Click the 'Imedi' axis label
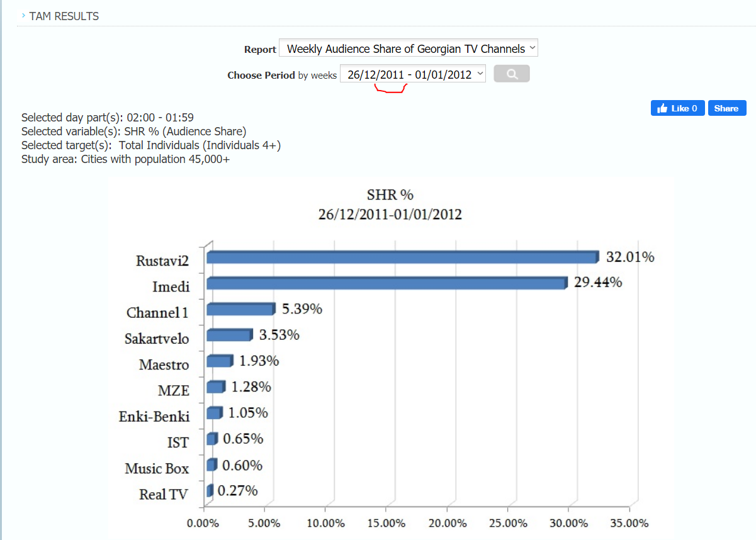The height and width of the screenshot is (540, 756). click(x=171, y=286)
